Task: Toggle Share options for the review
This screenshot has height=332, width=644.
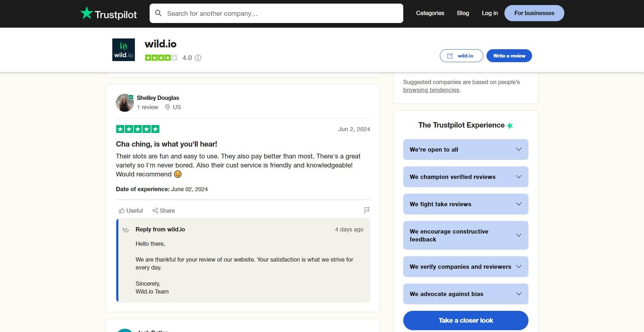Action: point(164,211)
